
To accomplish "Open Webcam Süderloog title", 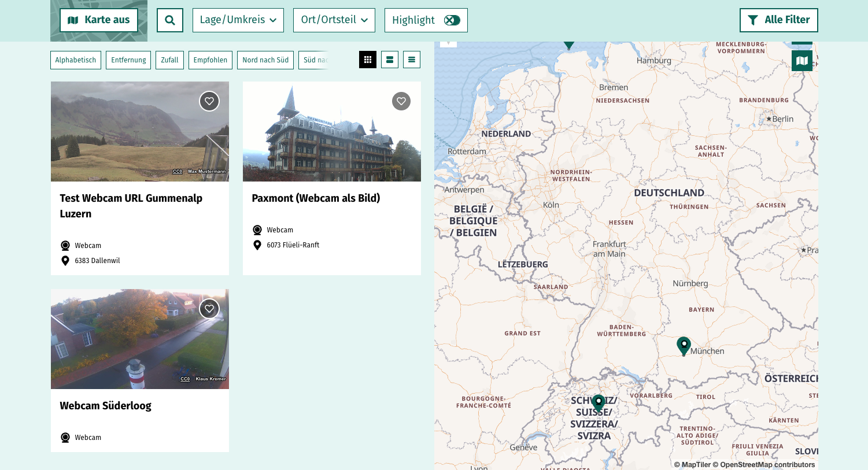I will click(106, 406).
